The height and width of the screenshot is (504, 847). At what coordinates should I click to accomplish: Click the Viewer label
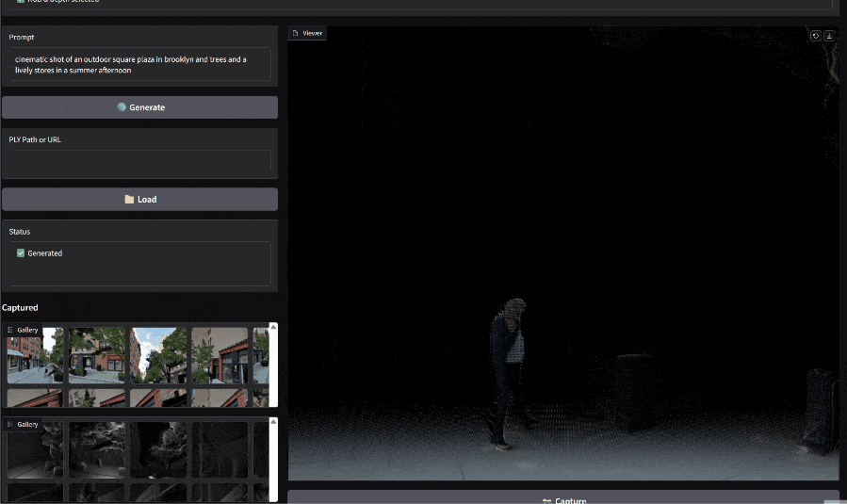pos(312,33)
